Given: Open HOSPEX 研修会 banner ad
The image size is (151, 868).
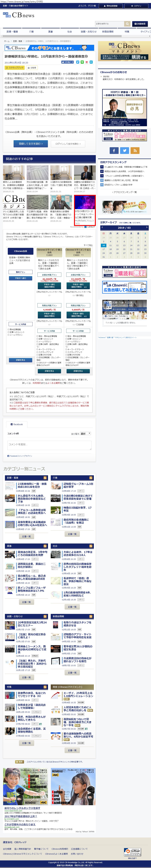Looking at the screenshot, I should click(x=124, y=107).
